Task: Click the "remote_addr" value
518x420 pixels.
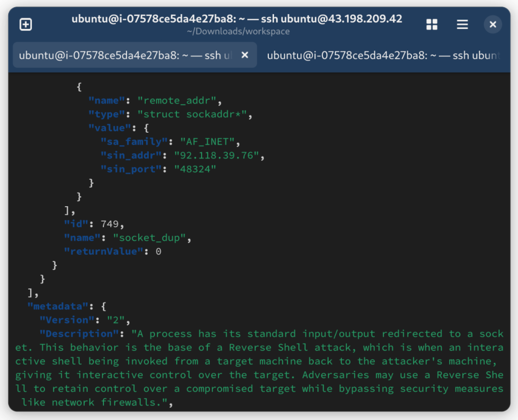Action: point(177,100)
